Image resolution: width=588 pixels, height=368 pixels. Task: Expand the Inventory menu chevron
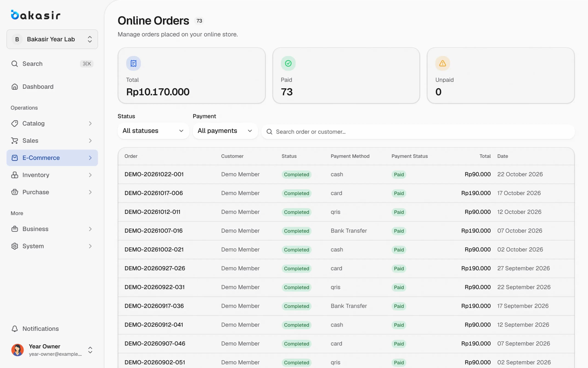[x=90, y=175]
